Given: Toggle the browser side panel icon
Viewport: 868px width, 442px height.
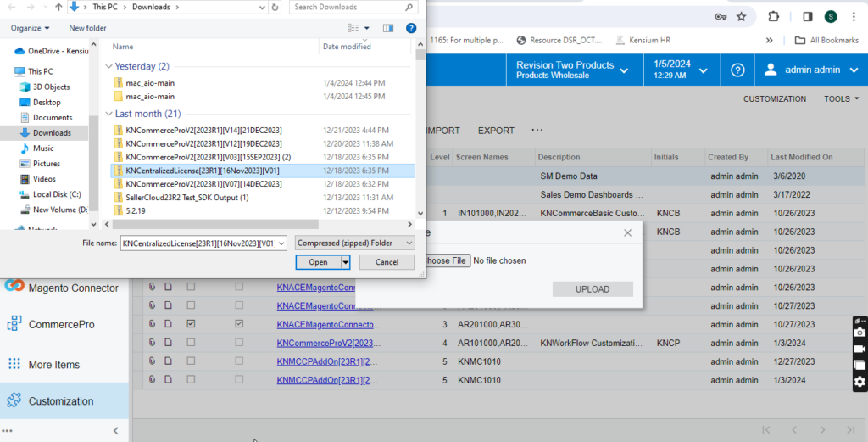Looking at the screenshot, I should pos(807,17).
